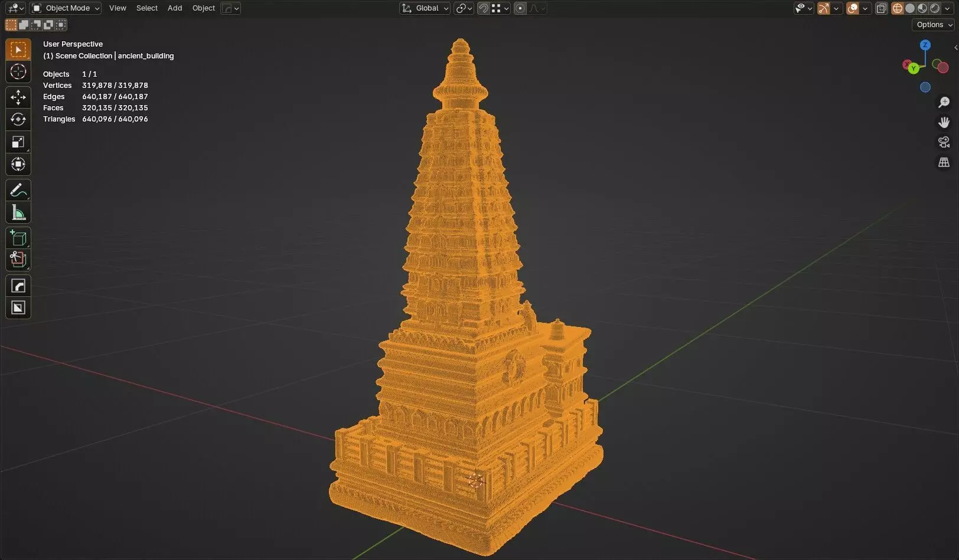Switch to rendered viewport shading

pos(935,8)
